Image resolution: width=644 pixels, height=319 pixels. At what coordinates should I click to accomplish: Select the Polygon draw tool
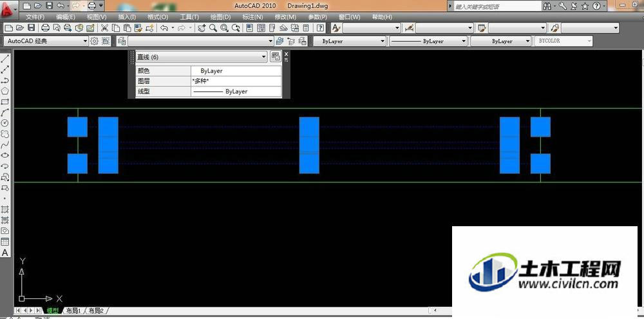point(5,91)
